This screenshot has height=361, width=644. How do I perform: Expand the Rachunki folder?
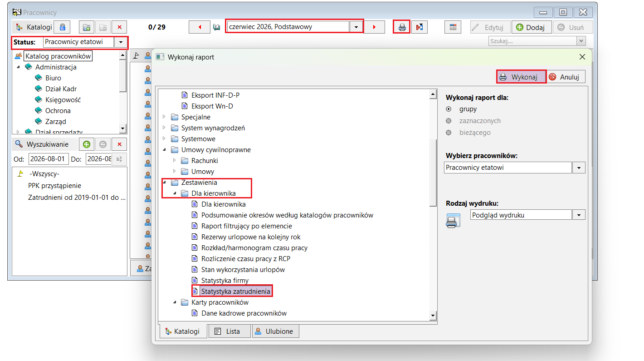[x=174, y=161]
